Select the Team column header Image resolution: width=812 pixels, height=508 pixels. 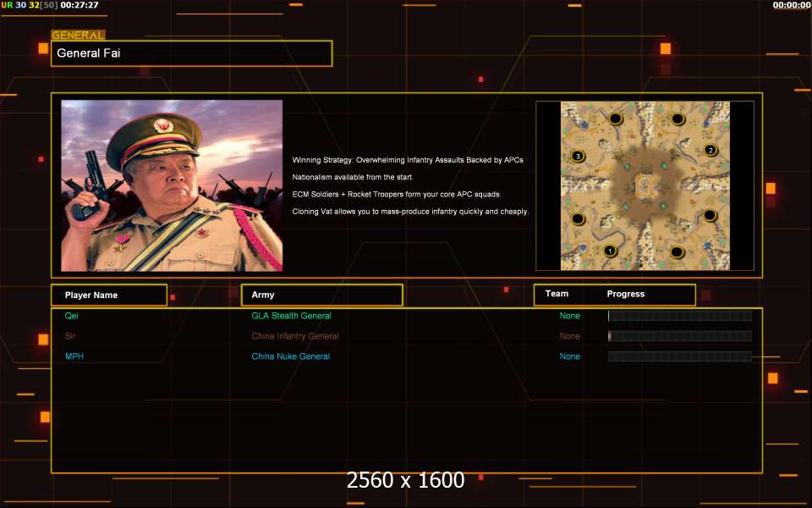click(557, 294)
